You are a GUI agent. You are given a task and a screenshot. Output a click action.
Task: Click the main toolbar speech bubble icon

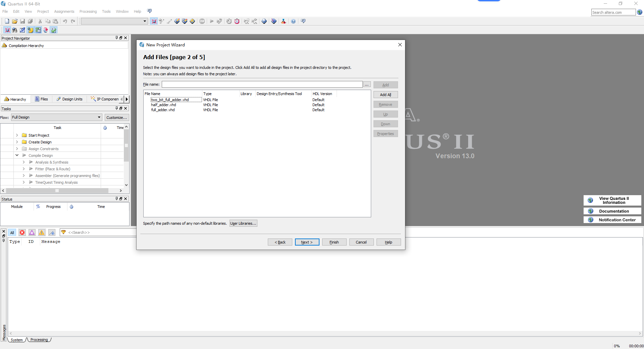(x=303, y=21)
